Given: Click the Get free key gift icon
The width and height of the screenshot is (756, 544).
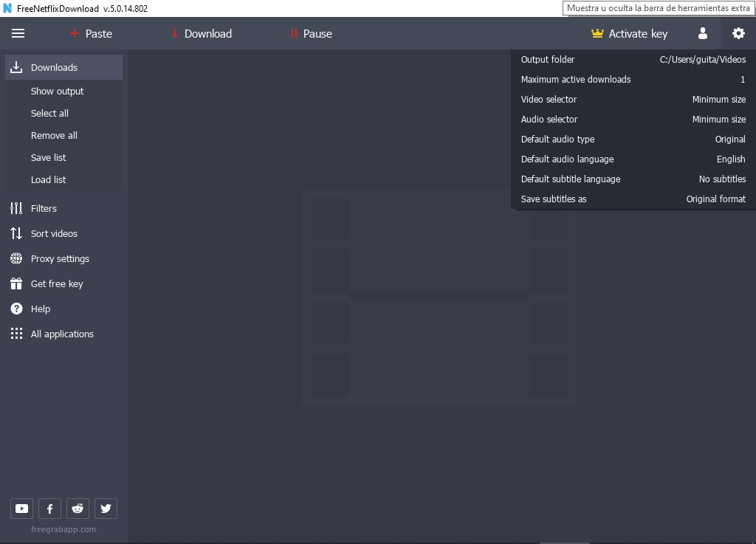Looking at the screenshot, I should click(x=16, y=283).
